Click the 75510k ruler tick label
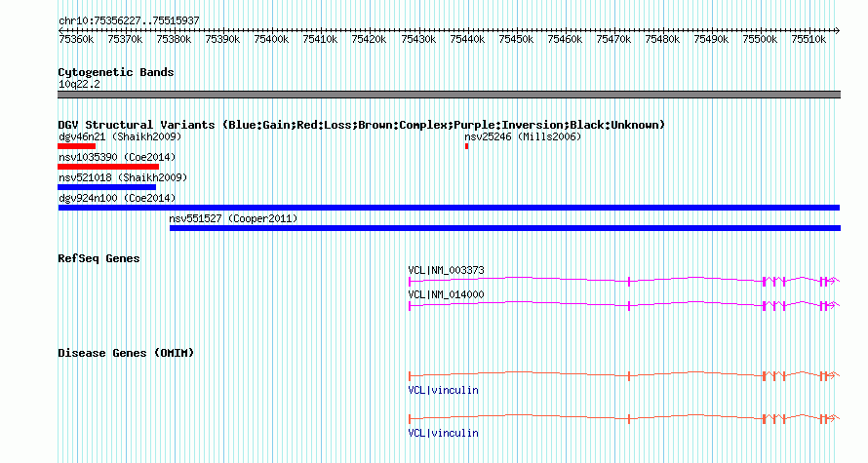This screenshot has width=868, height=463. pyautogui.click(x=809, y=39)
